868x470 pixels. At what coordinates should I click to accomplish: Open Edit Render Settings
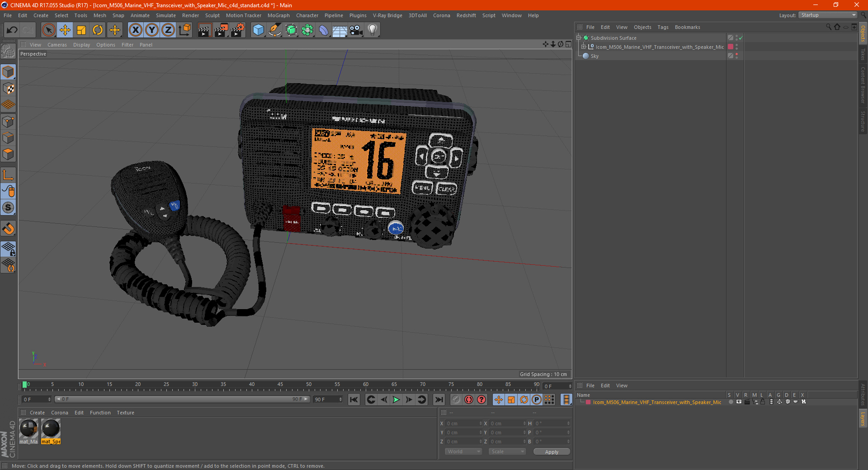point(238,30)
